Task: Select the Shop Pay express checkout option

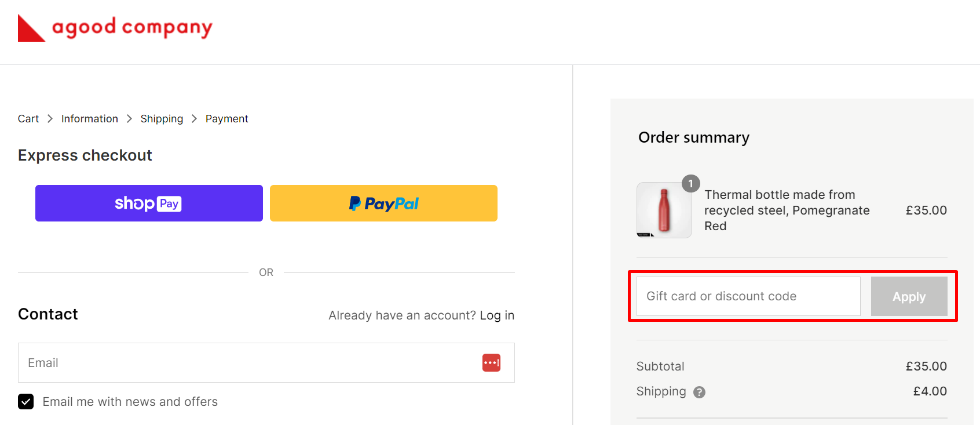Action: 149,203
